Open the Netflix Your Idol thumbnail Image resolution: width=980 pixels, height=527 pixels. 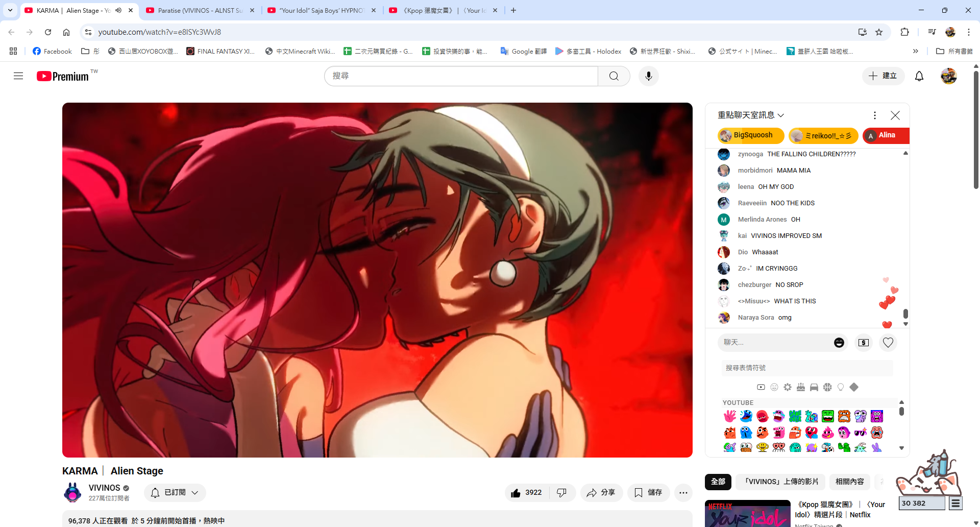pyautogui.click(x=747, y=513)
